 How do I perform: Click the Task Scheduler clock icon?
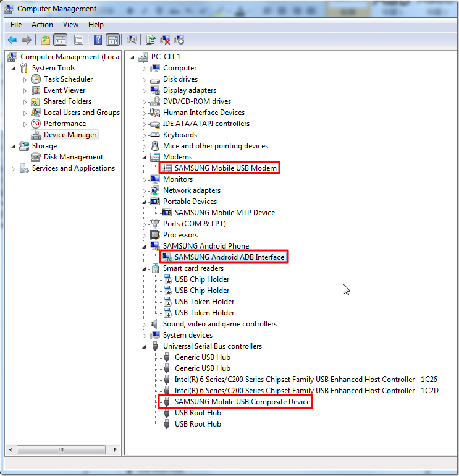click(36, 80)
